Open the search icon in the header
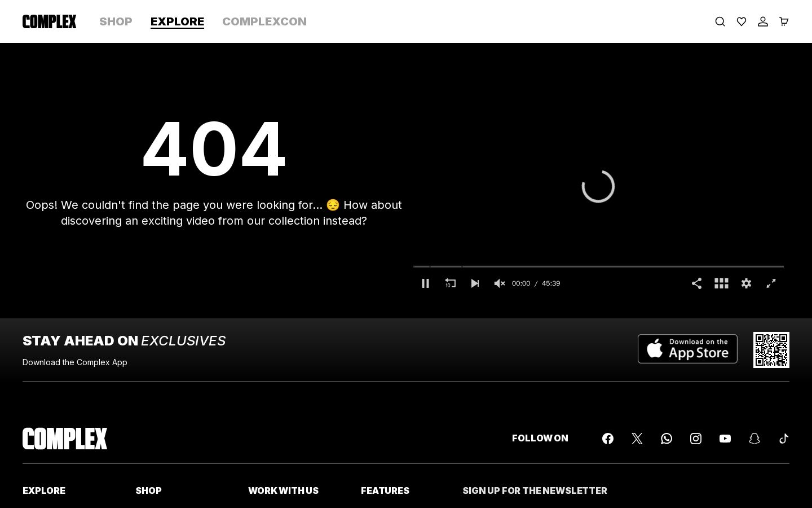 (720, 21)
